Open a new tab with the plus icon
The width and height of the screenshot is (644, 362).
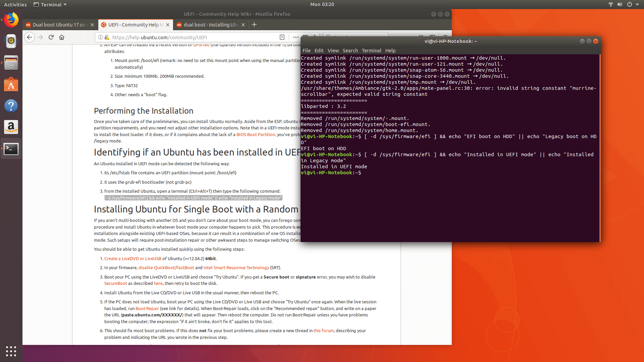pyautogui.click(x=254, y=24)
